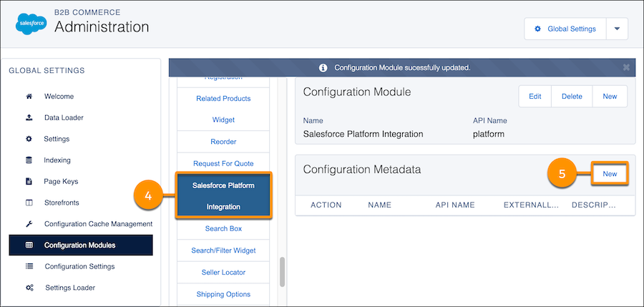Image resolution: width=644 pixels, height=307 pixels.
Task: Click the API NAME column header
Action: [455, 205]
